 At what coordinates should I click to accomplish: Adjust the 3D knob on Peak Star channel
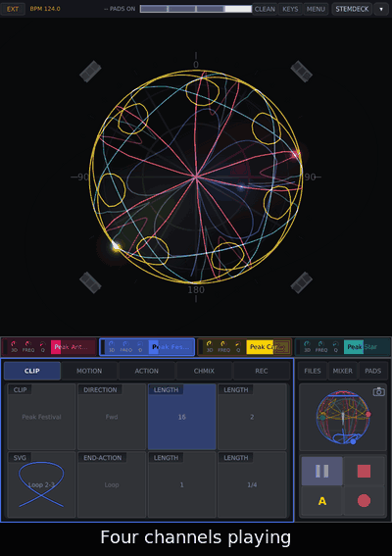[x=308, y=346]
